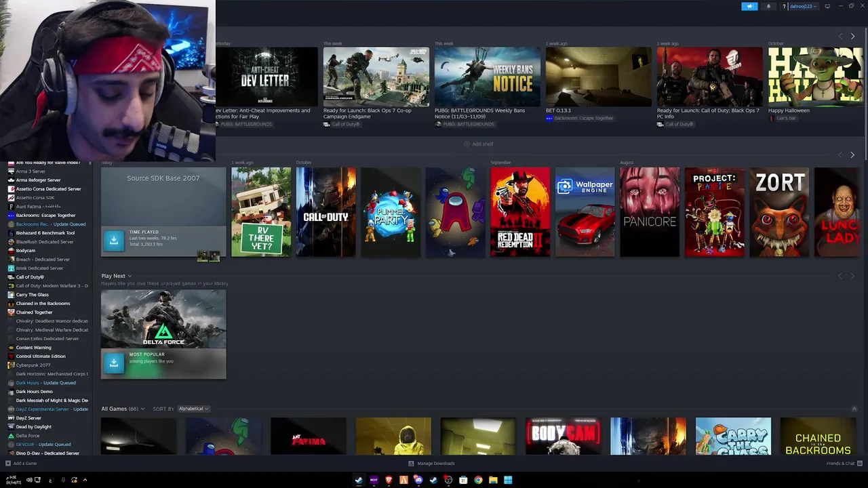The width and height of the screenshot is (868, 488).
Task: Open the Panicore game tile
Action: click(x=650, y=212)
